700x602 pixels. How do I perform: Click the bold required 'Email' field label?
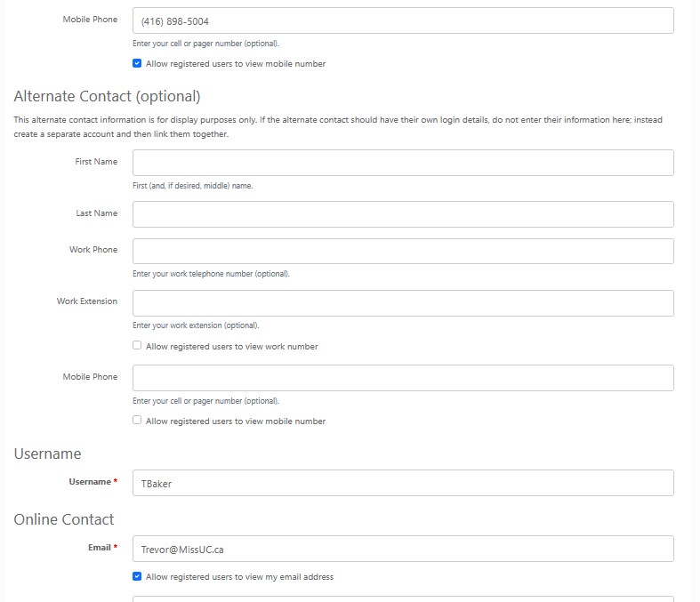coord(99,548)
